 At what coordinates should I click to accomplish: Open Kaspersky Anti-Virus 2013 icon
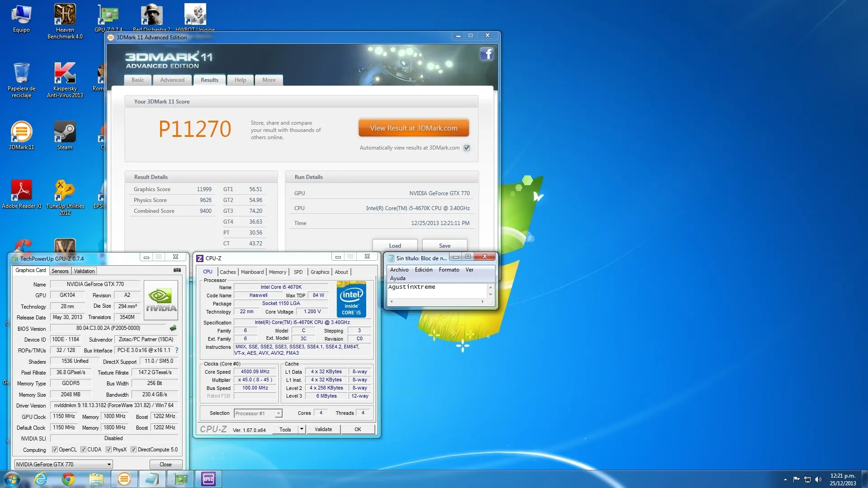pos(65,80)
